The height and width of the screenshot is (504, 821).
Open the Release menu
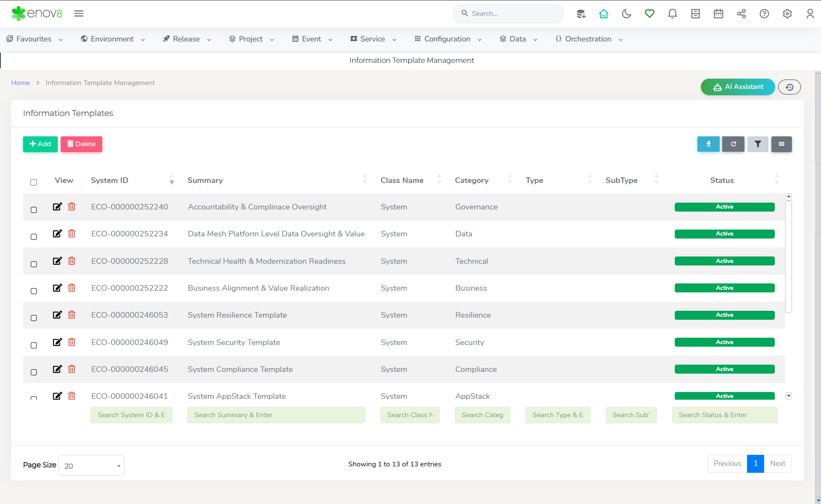coord(187,39)
